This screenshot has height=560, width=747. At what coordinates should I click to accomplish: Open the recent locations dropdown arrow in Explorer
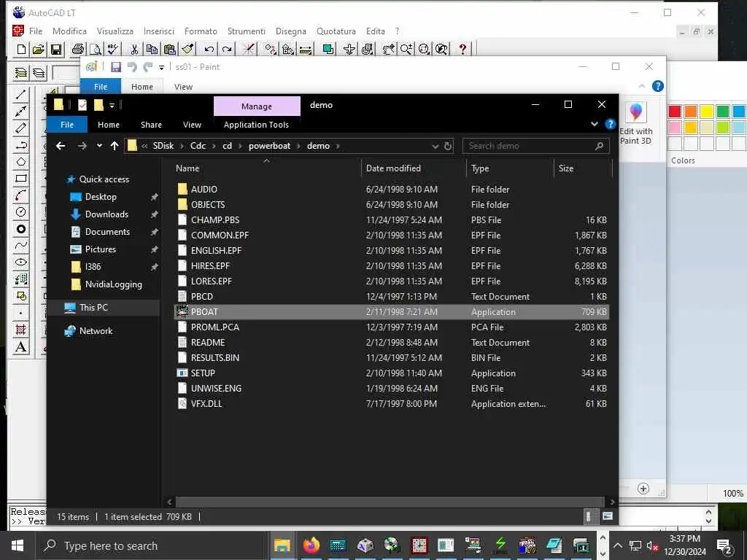pyautogui.click(x=99, y=146)
